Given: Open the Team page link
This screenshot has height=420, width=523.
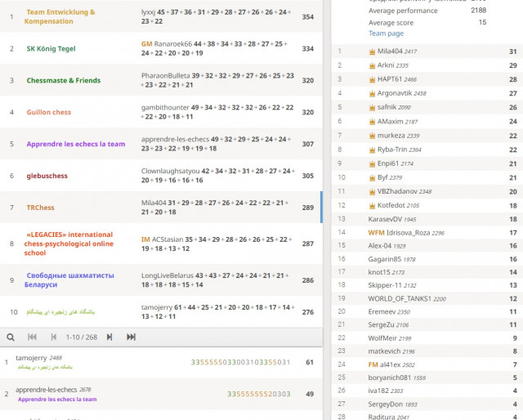Looking at the screenshot, I should point(386,34).
